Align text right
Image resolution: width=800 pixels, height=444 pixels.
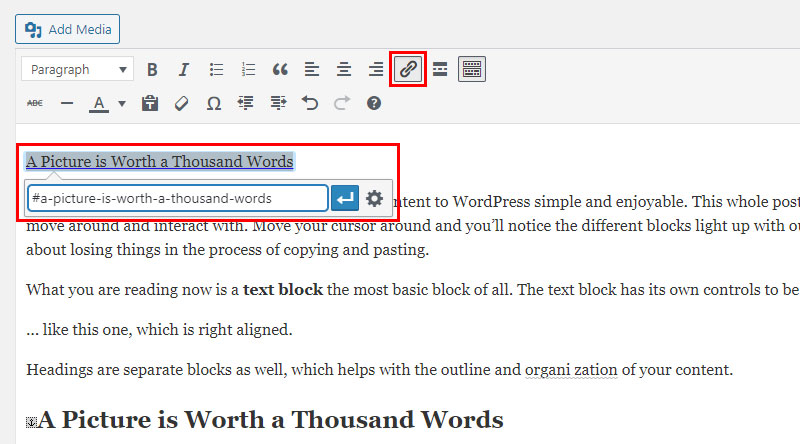pyautogui.click(x=376, y=69)
